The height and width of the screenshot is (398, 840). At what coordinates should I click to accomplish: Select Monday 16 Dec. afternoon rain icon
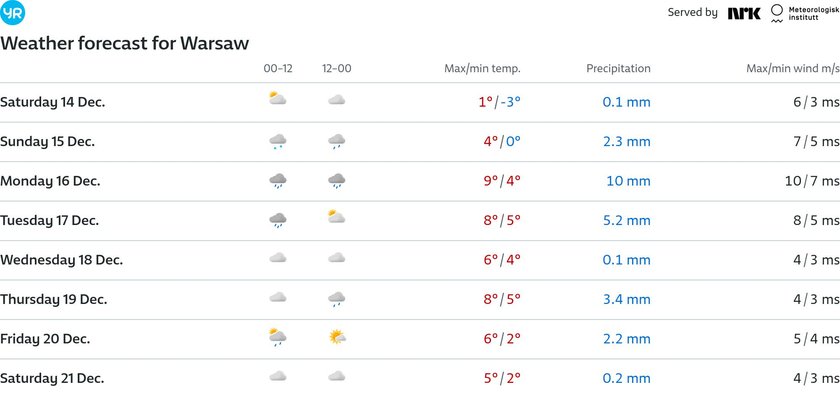336,181
